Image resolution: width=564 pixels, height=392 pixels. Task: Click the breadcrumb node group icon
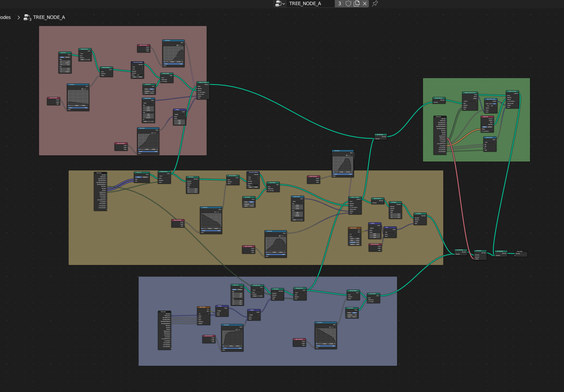[27, 18]
